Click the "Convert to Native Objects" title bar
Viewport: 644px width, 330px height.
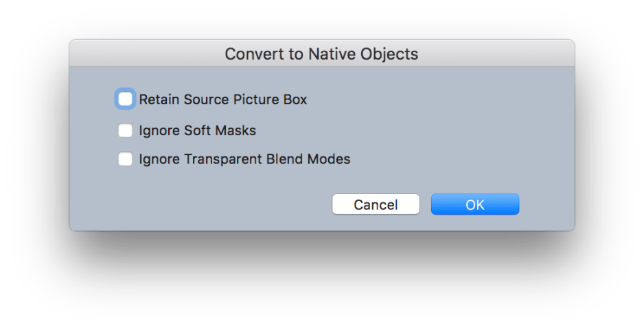tap(321, 54)
